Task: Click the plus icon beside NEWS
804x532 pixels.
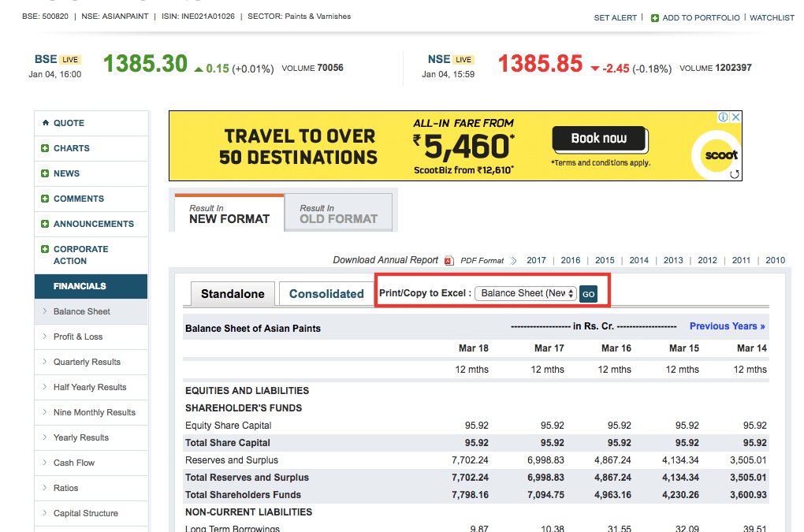Action: pos(45,173)
